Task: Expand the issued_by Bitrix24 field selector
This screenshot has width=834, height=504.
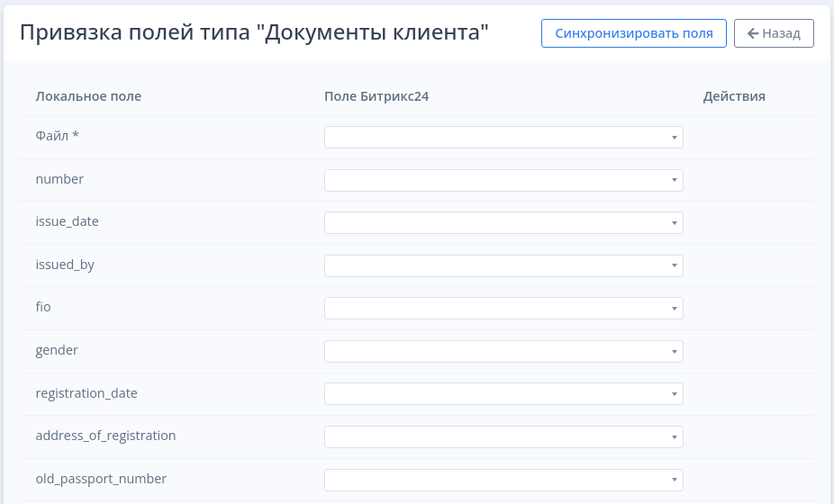Action: [x=503, y=265]
